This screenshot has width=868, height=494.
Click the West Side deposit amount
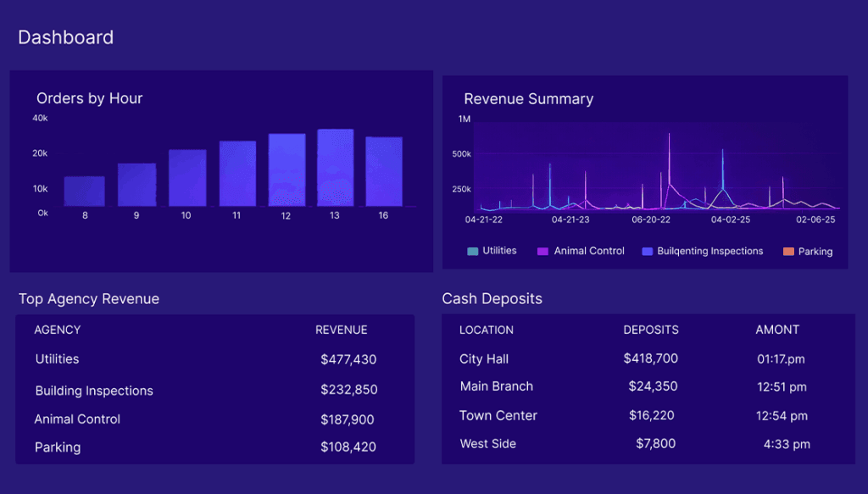pos(655,443)
